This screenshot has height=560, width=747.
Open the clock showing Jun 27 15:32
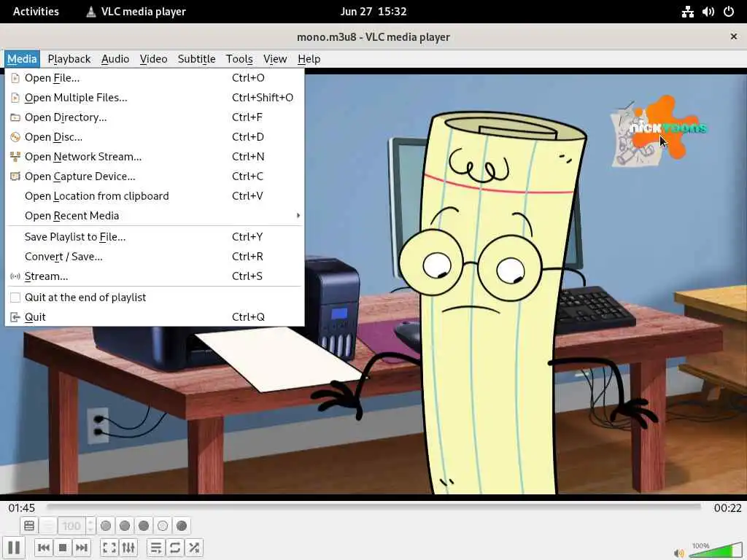(373, 12)
